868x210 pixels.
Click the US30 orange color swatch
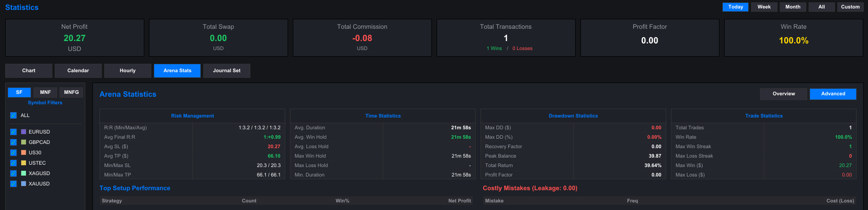pos(24,152)
